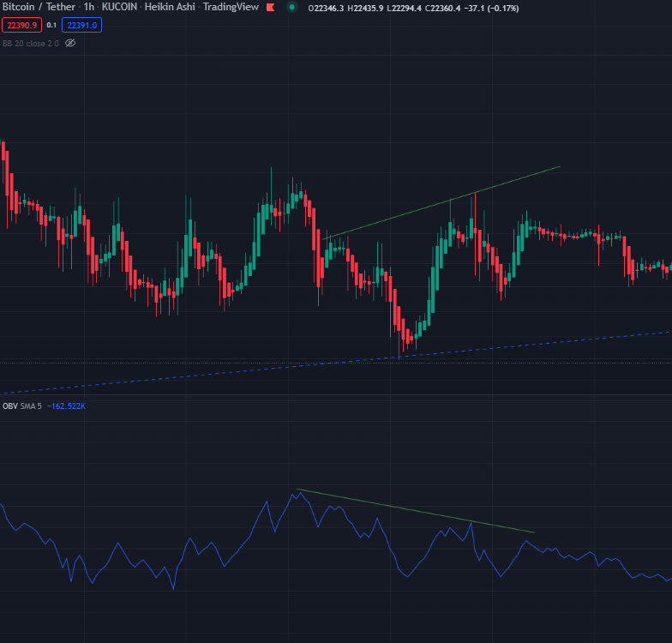Click the blue buy price 22391.0 button
672x643 pixels.
82,26
